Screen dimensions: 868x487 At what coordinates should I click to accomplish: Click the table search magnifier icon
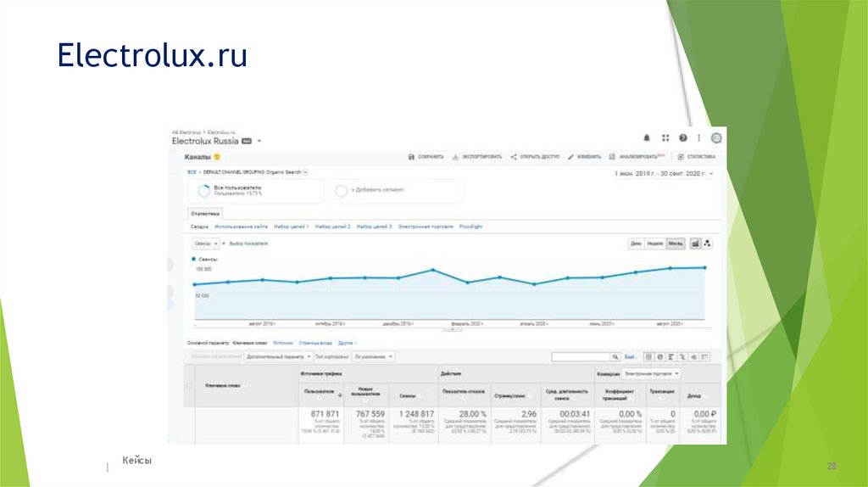click(x=615, y=357)
